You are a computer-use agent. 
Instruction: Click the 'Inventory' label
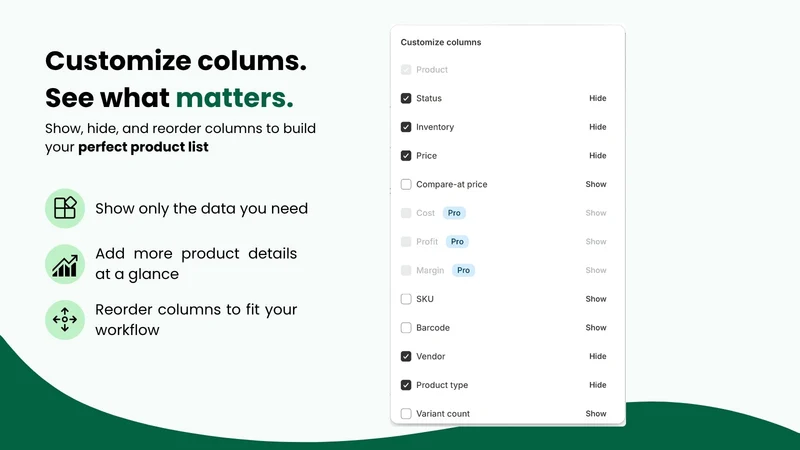point(435,127)
